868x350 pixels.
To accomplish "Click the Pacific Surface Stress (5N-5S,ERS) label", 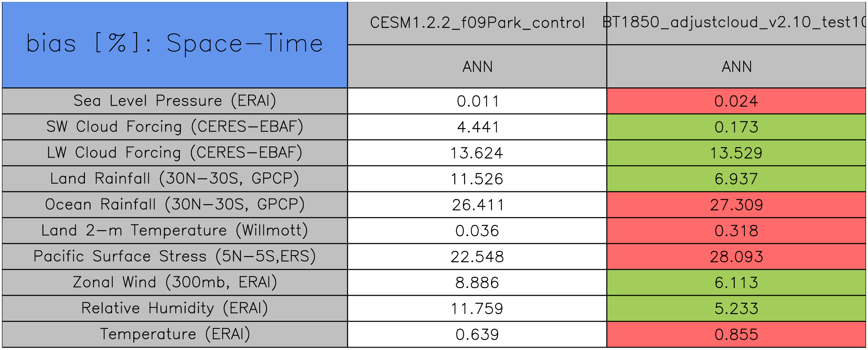I will coord(175,256).
